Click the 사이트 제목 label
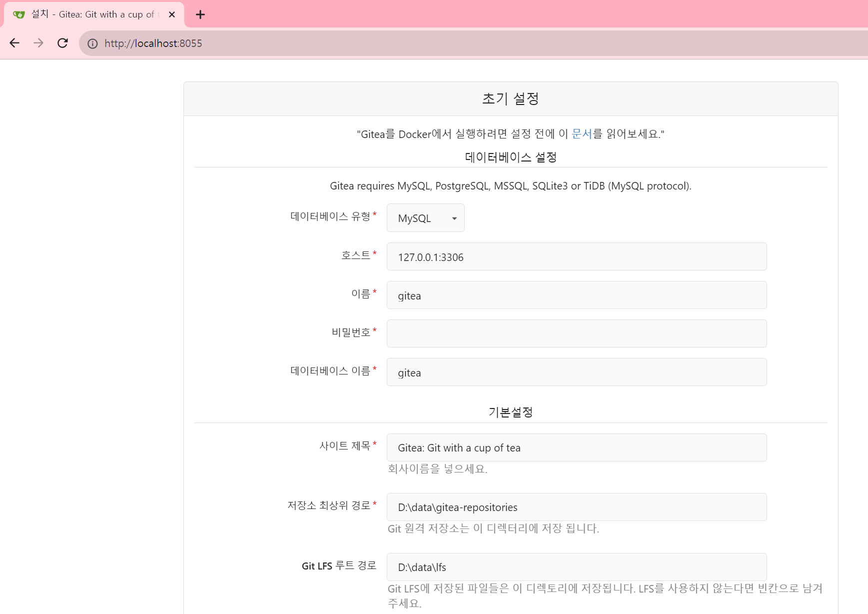 [345, 445]
